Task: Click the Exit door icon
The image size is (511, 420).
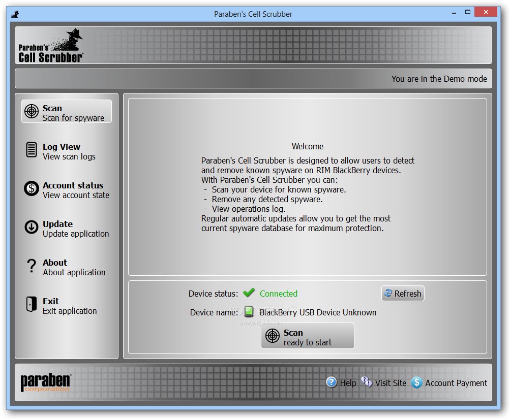Action: tap(32, 304)
